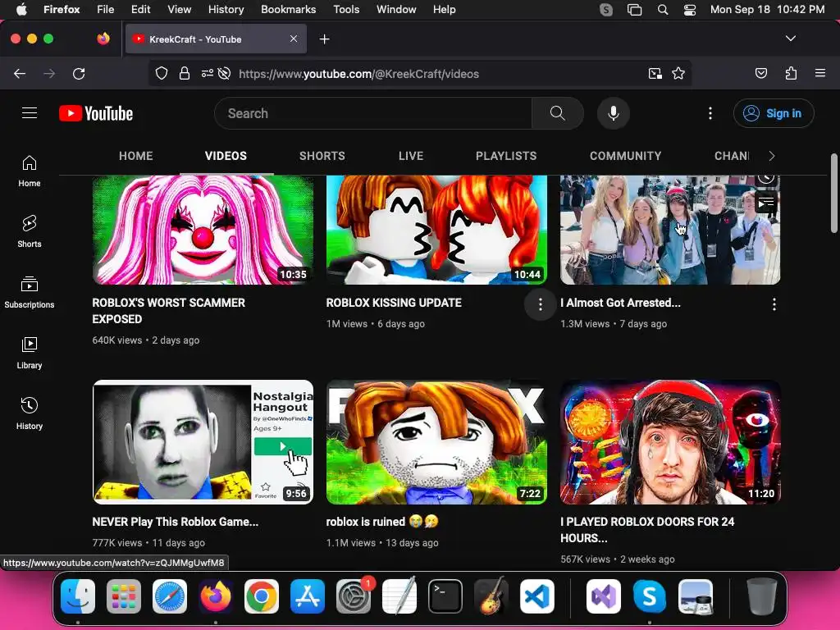Screen dimensions: 840x630
Task: Open Firefox extensions menu
Action: coord(792,73)
